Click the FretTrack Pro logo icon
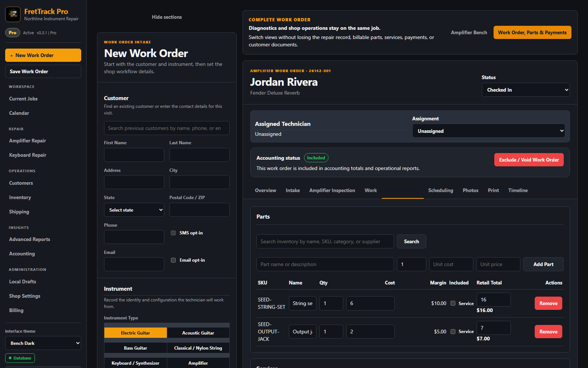Screen dimensions: 588x368 click(x=13, y=14)
